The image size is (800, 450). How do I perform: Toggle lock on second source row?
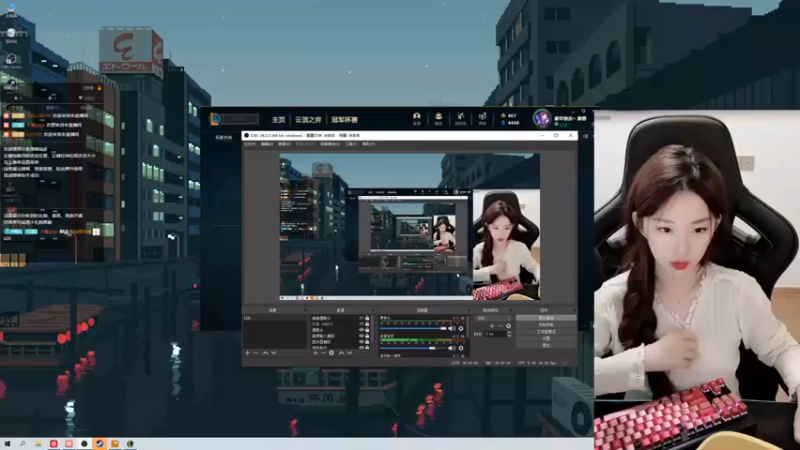point(367,324)
